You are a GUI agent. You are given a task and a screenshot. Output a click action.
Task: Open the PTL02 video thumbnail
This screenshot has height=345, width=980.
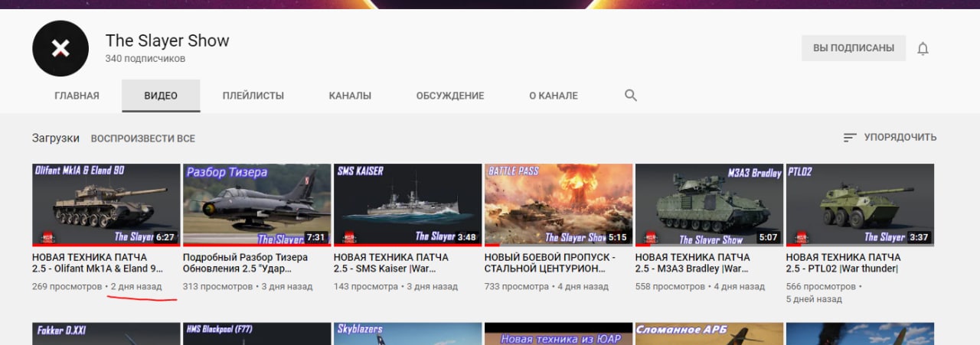[861, 205]
